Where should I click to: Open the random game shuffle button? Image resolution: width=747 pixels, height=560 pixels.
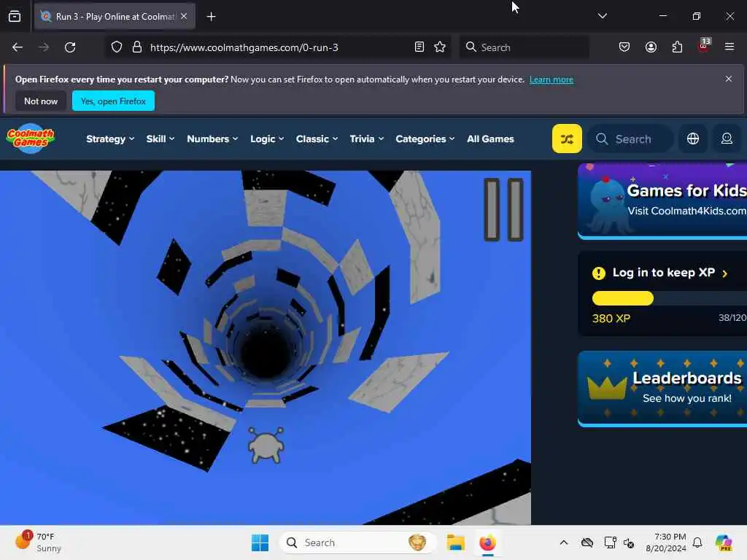pos(566,139)
